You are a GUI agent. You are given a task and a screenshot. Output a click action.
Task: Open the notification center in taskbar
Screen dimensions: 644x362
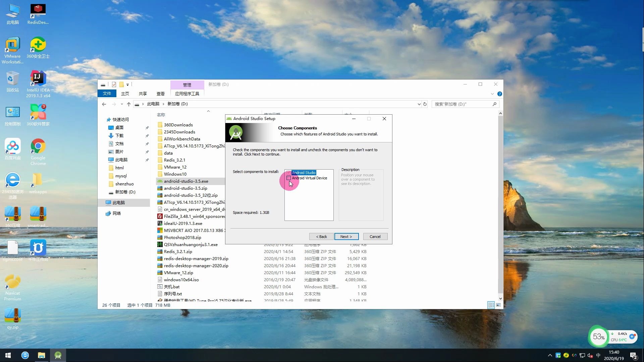[x=634, y=355]
